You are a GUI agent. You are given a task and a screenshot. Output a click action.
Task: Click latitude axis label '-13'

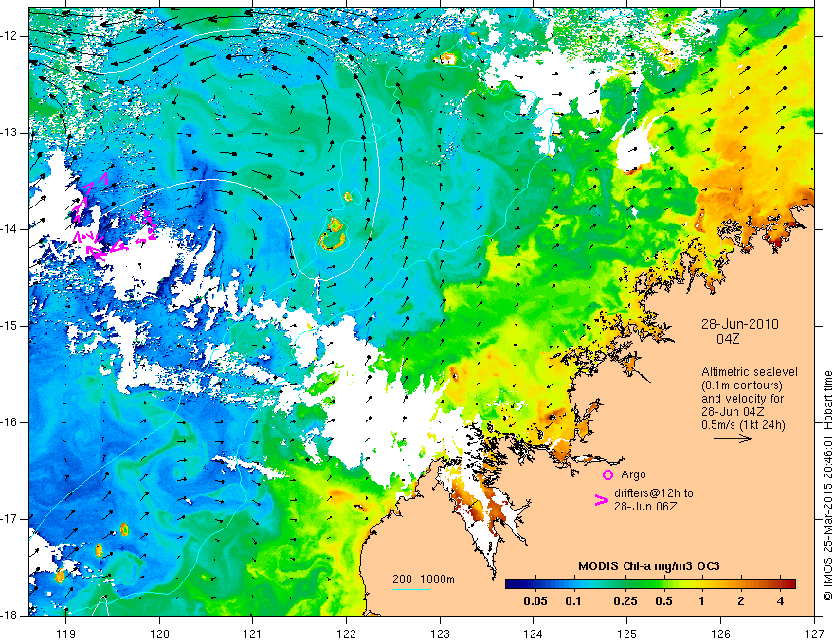coord(9,133)
